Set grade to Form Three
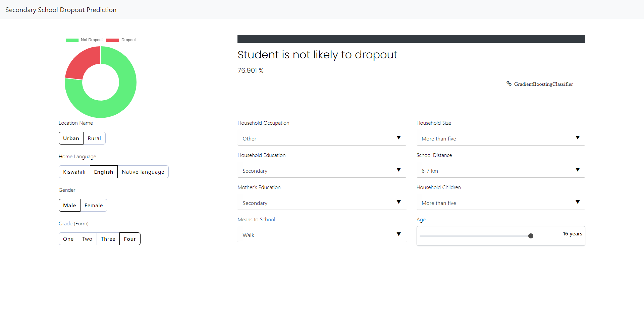This screenshot has width=644, height=335. pos(108,239)
